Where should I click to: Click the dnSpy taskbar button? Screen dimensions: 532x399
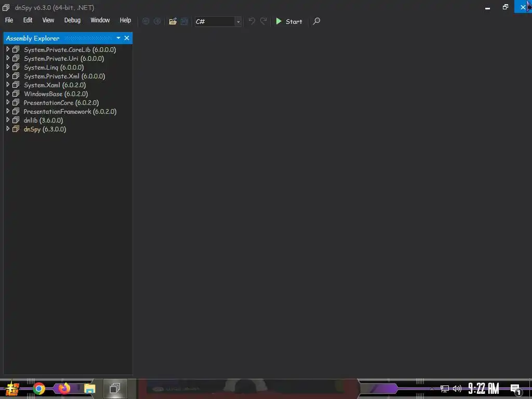click(115, 388)
